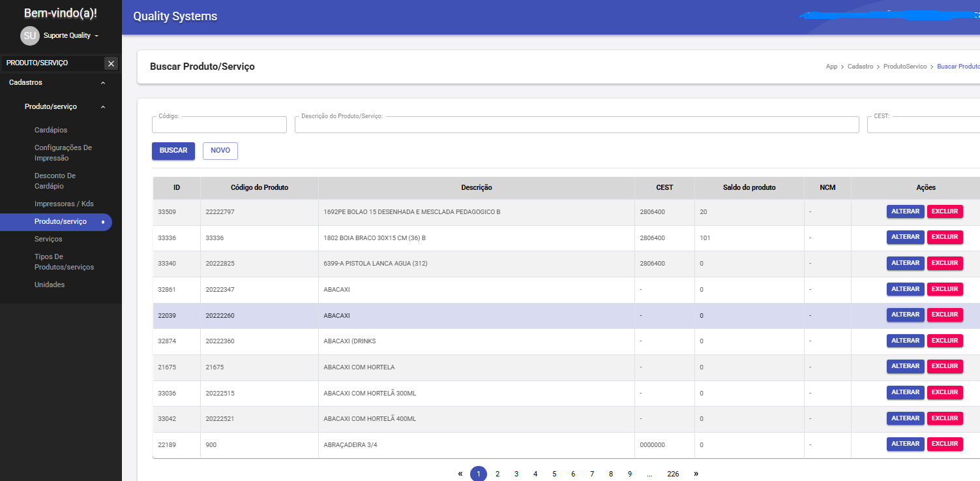980x481 pixels.
Task: Go to next pages with » icon
Action: 696,474
